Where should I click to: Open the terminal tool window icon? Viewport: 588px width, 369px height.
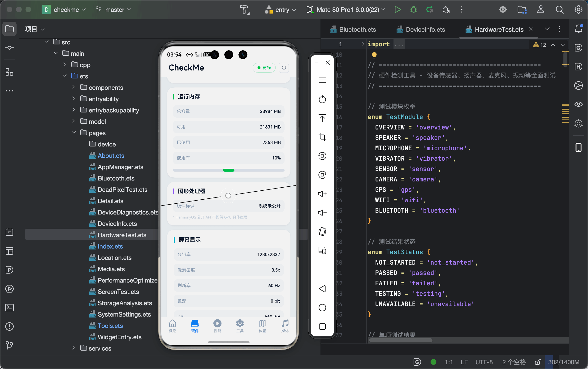(9, 308)
